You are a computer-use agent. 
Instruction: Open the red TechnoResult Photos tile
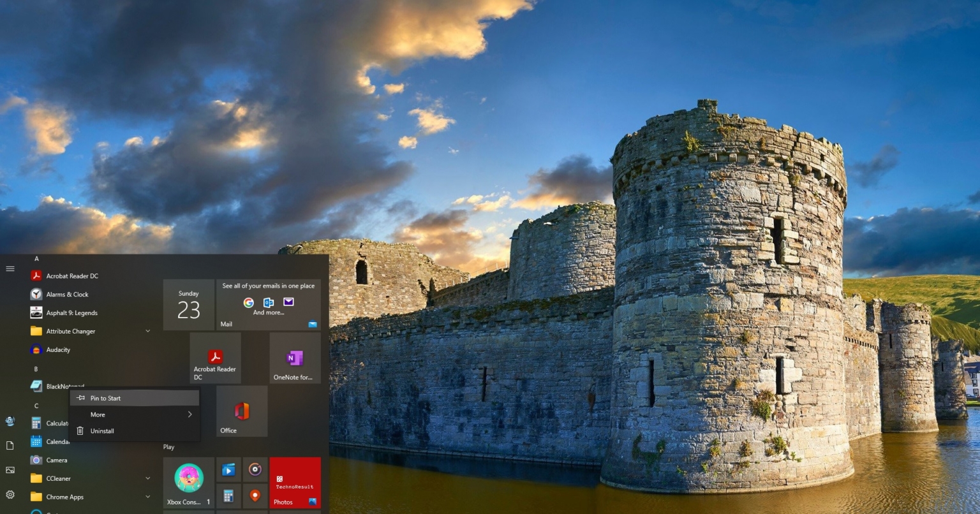pos(295,483)
